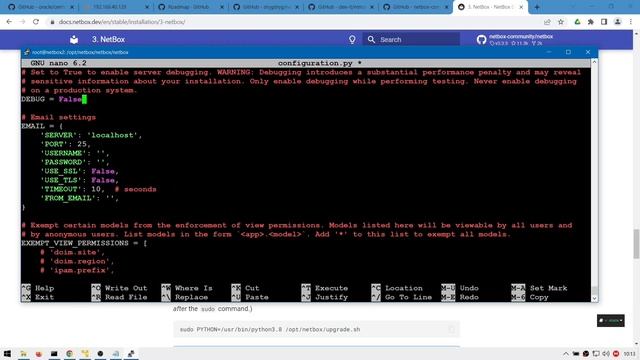Screen dimensions: 640x360
Task: Click the NetBox docs logo in the header
Action: point(74,40)
